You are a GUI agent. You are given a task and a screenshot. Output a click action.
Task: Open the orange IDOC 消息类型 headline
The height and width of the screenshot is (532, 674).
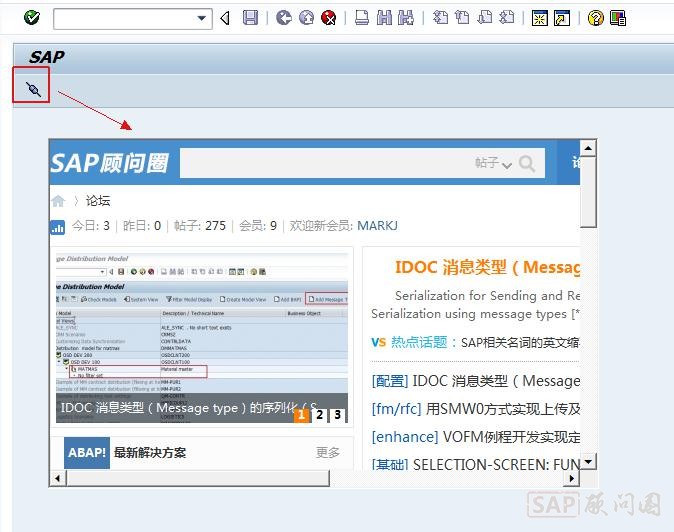pyautogui.click(x=487, y=267)
